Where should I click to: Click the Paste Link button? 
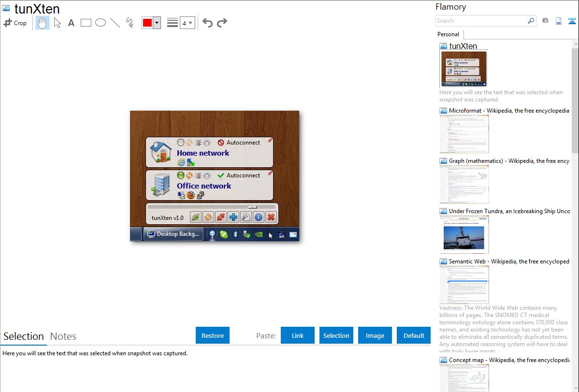(x=298, y=335)
